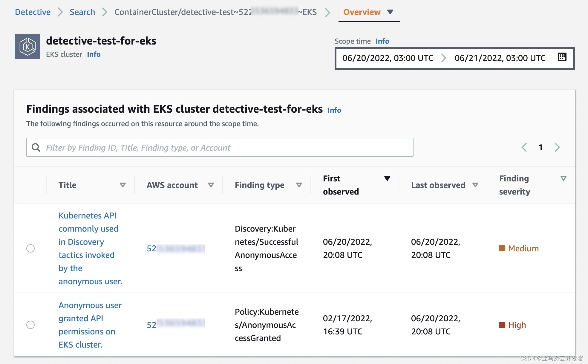588x364 pixels.
Task: Go to previous findings page arrow
Action: coord(524,147)
